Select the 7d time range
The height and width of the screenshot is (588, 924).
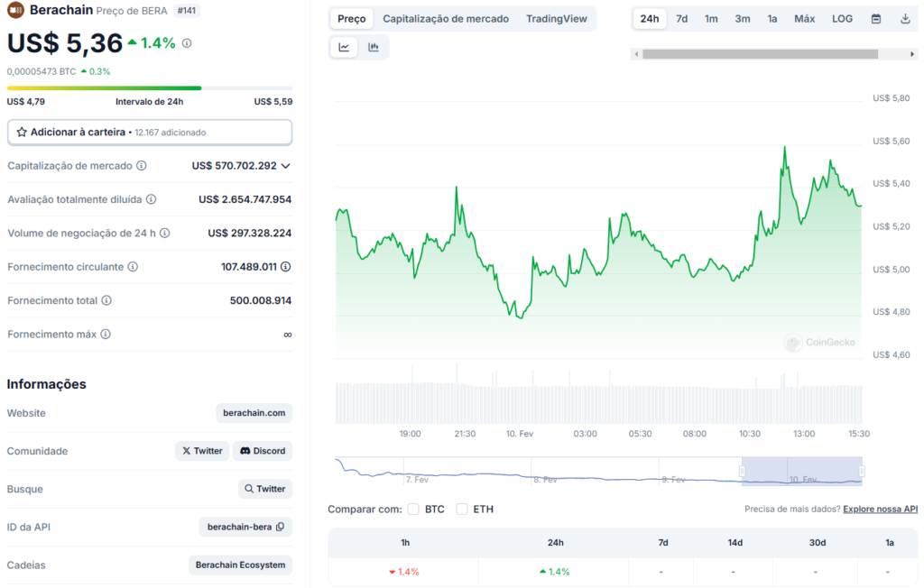tap(682, 19)
